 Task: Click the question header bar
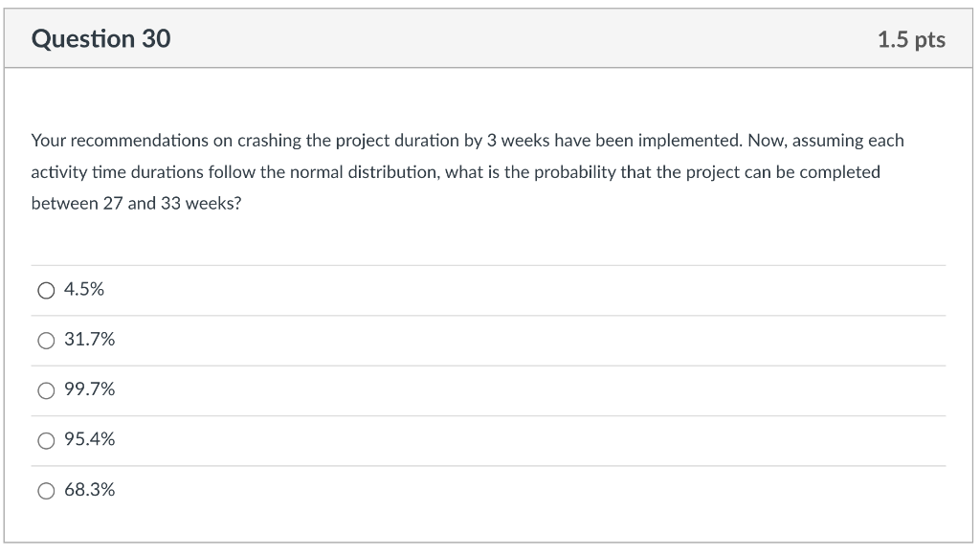coord(490,38)
